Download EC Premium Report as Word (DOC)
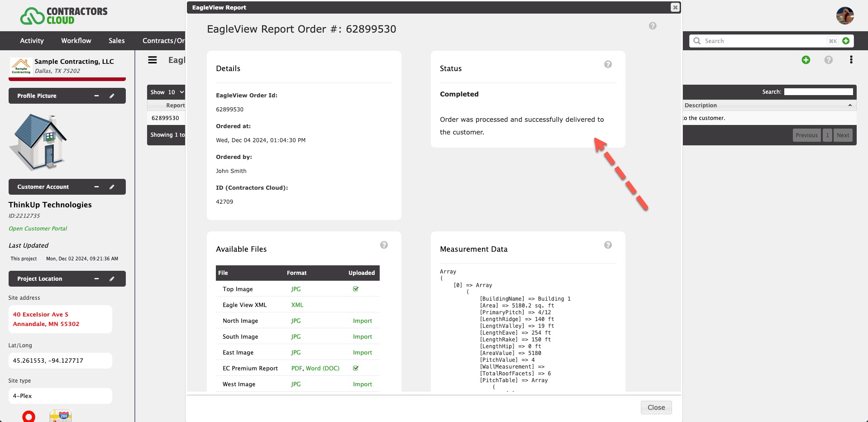 (323, 368)
